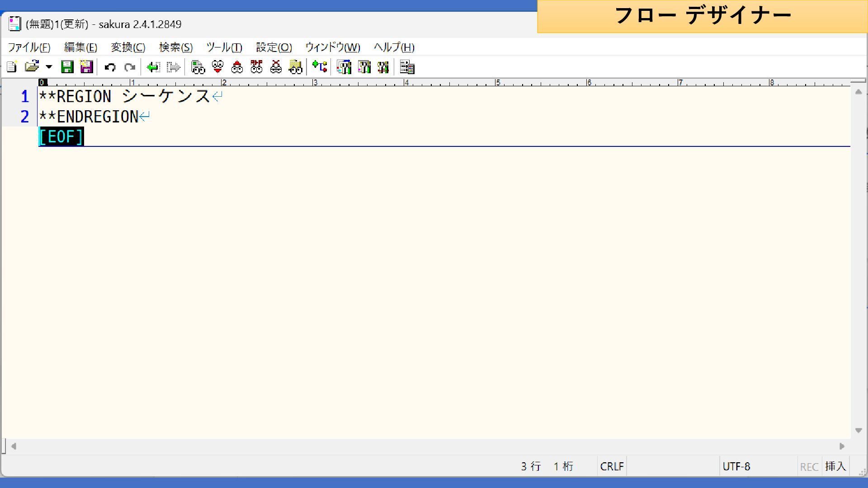
Task: Click the REC status indicator
Action: [809, 466]
